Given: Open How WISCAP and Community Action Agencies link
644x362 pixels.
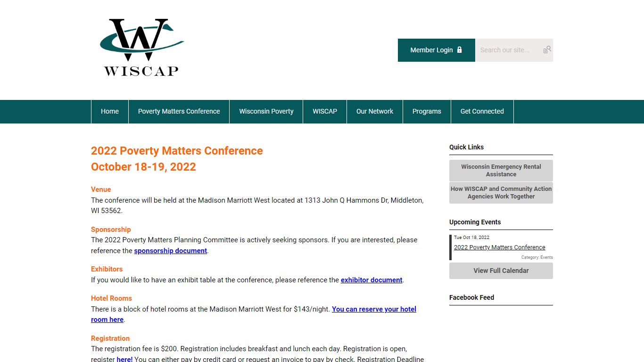Looking at the screenshot, I should pos(501,193).
